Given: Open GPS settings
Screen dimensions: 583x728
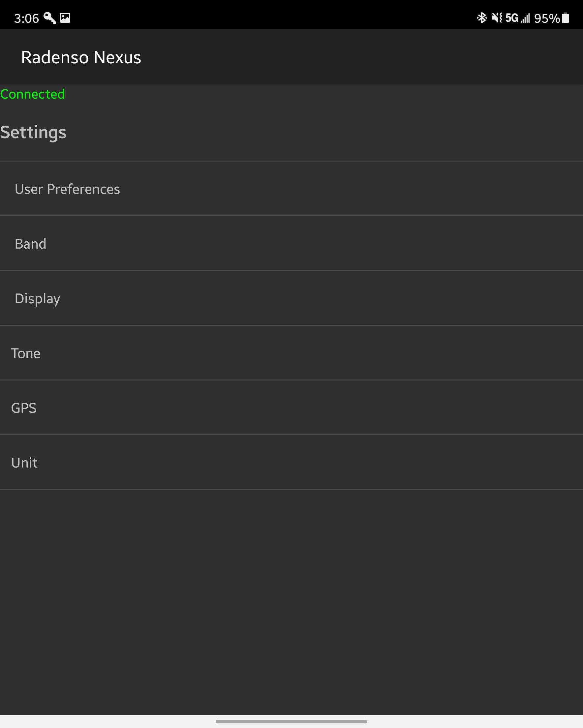Looking at the screenshot, I should tap(24, 408).
